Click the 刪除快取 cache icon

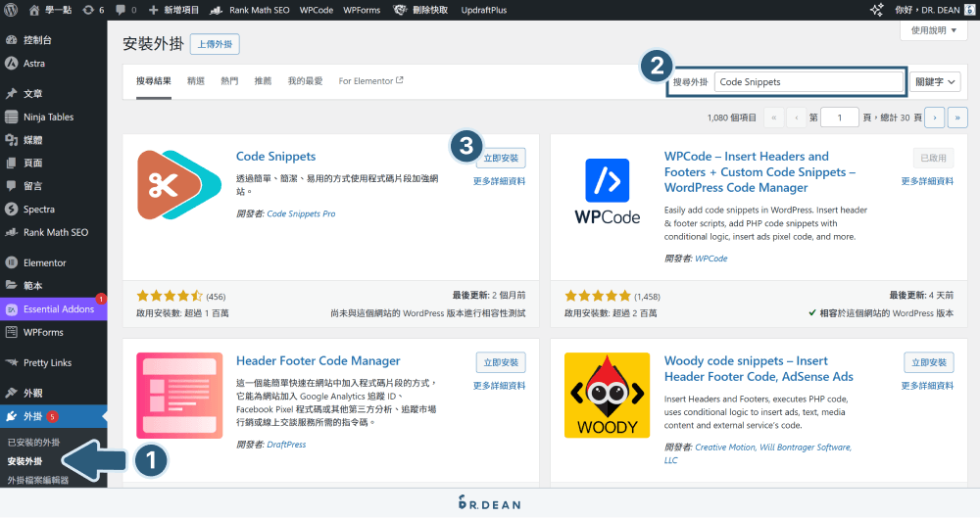click(x=400, y=10)
